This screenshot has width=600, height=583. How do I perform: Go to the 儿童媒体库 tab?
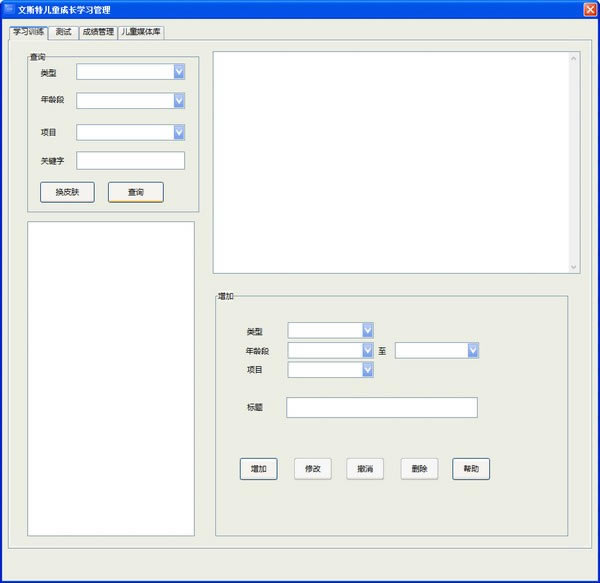(141, 32)
